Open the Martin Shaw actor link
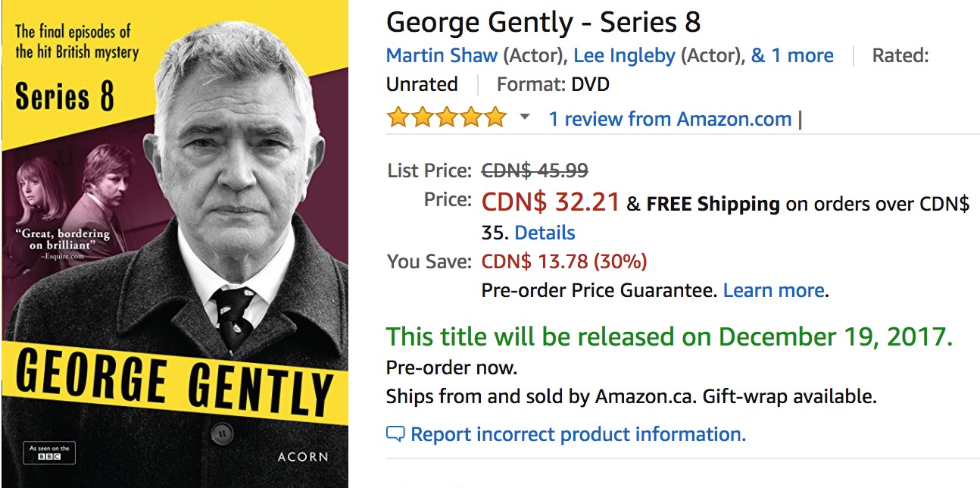The image size is (980, 488). tap(442, 55)
